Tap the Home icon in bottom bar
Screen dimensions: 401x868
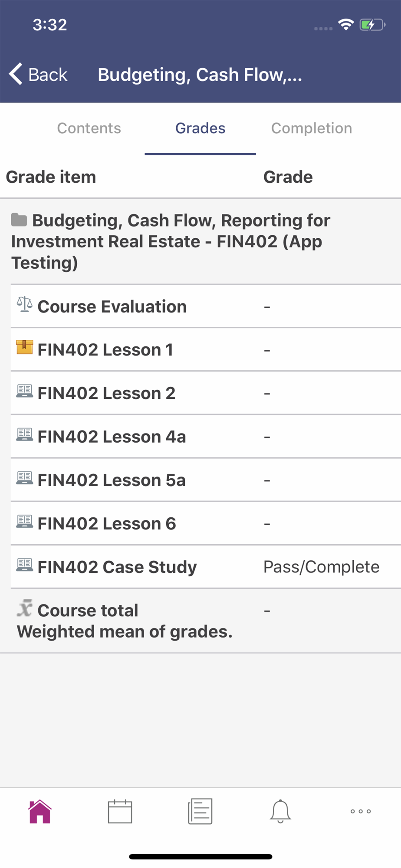pos(40,811)
